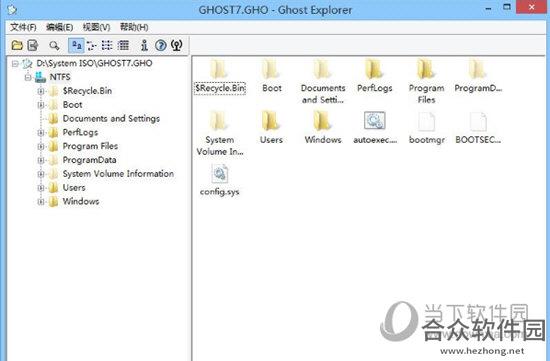550x361 pixels.
Task: Click the Ghost Explorer title bar icon
Action: (x=12, y=9)
